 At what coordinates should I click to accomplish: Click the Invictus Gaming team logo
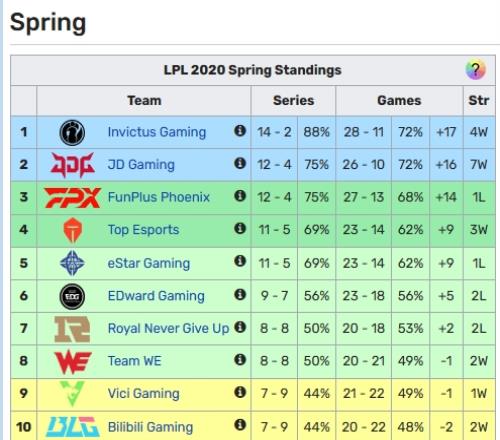point(72,132)
